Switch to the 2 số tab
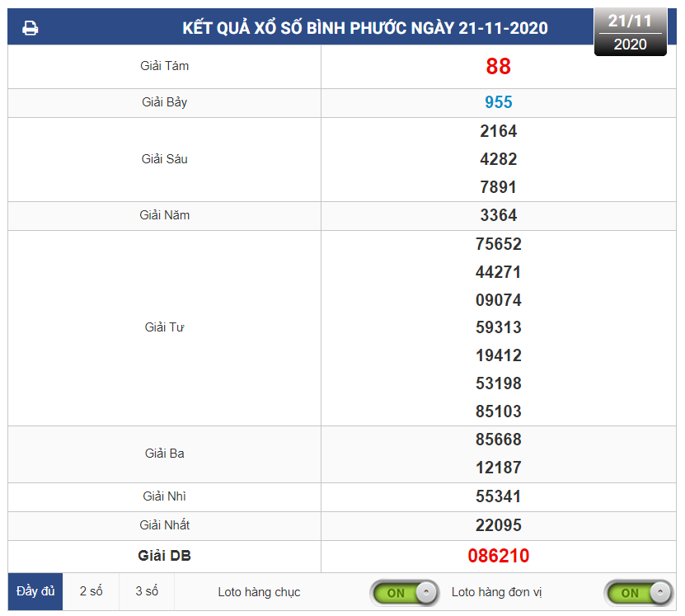685x616 pixels. pos(91,591)
